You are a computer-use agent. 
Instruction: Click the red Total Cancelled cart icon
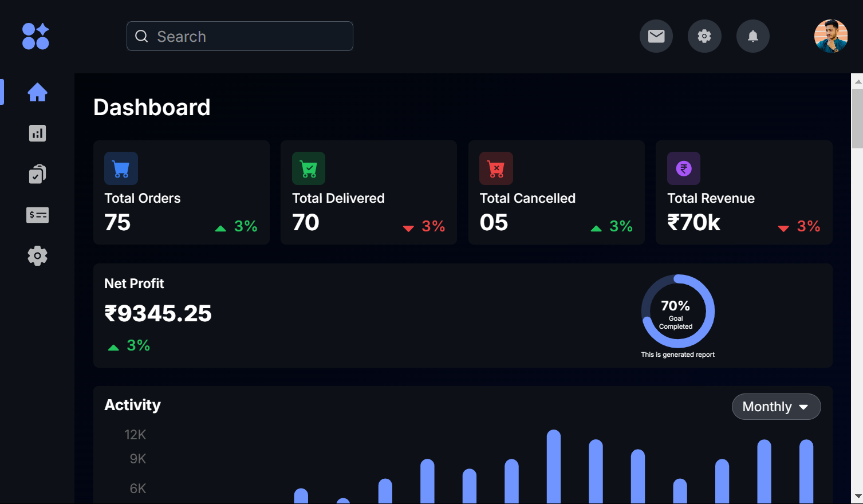coord(496,168)
